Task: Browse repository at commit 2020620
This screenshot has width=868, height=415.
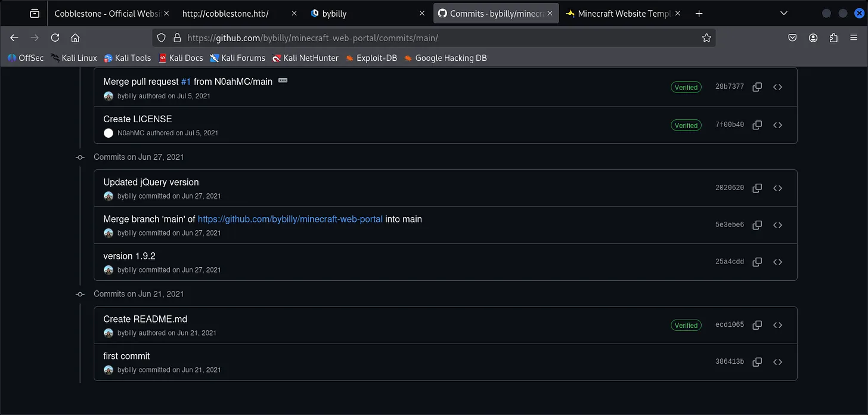Action: click(x=777, y=188)
